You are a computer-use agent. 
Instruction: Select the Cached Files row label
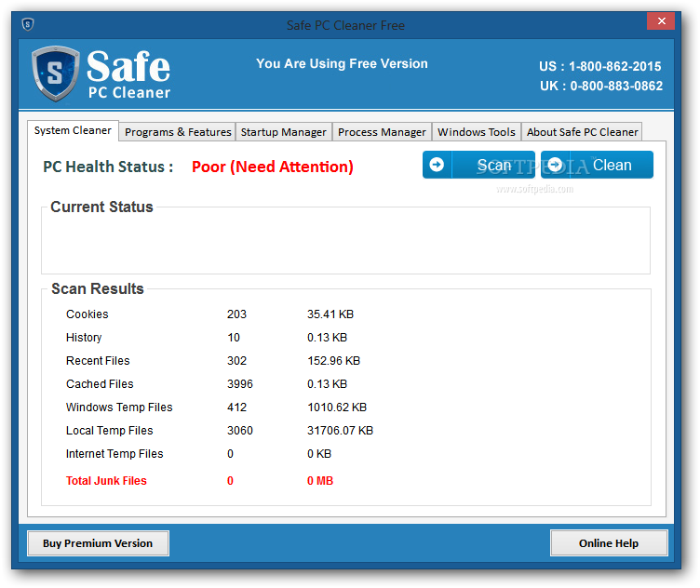(x=100, y=383)
